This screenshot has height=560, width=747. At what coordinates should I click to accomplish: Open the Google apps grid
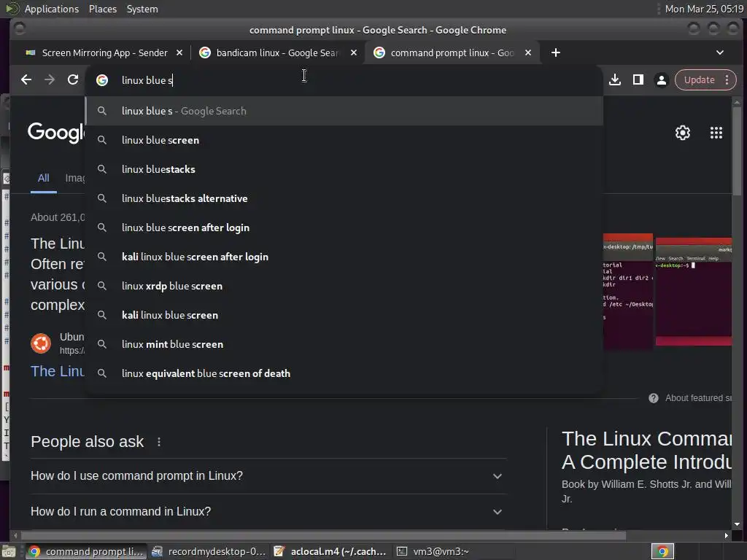(x=716, y=133)
